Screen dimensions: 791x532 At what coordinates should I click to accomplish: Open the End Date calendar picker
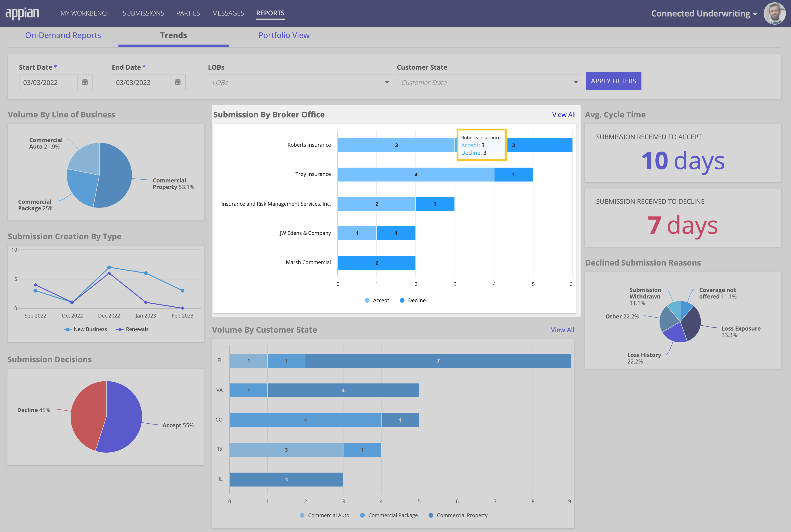(178, 82)
